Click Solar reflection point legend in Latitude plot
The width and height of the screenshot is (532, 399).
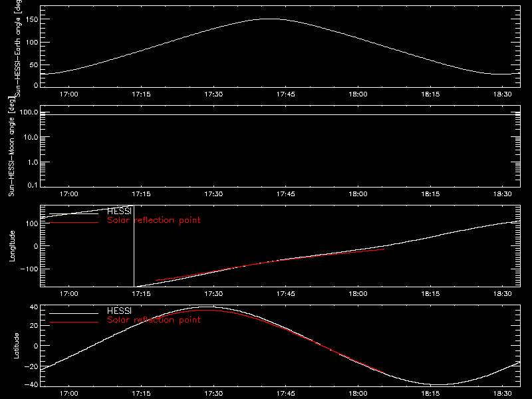[x=154, y=320]
